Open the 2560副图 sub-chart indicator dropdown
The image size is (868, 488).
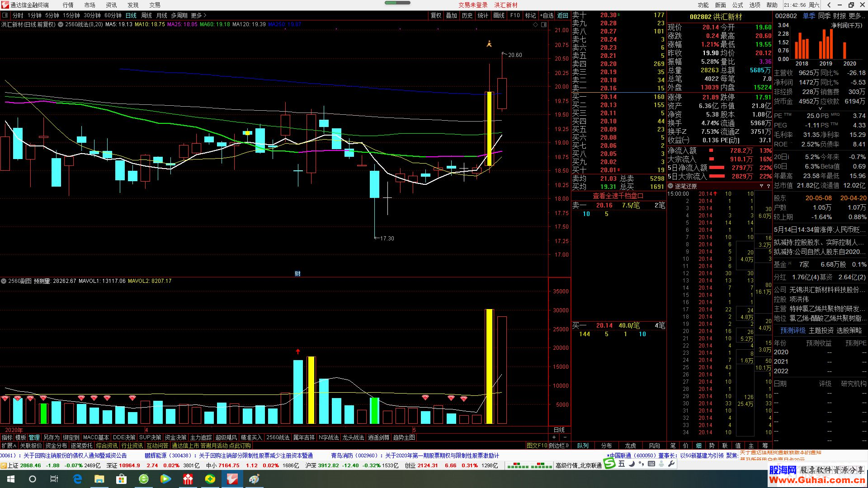click(4, 281)
